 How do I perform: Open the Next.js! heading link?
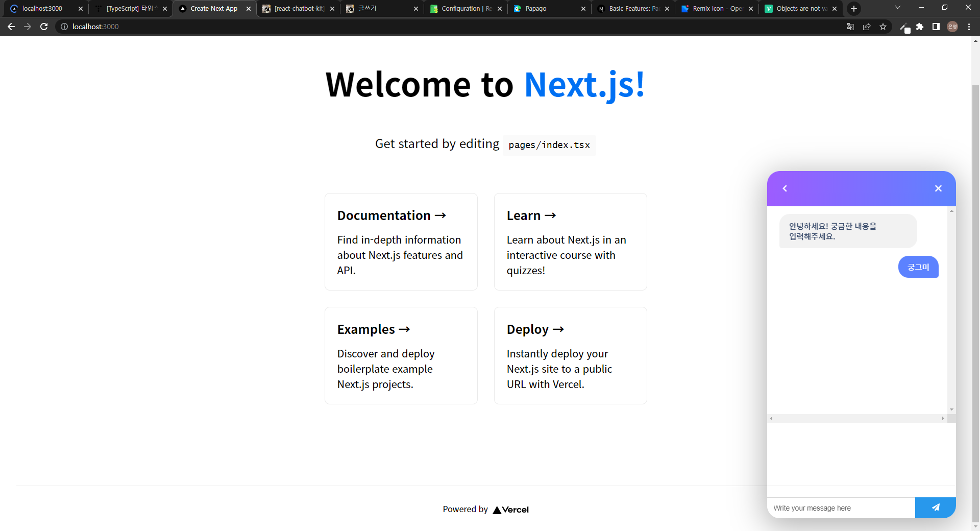584,84
